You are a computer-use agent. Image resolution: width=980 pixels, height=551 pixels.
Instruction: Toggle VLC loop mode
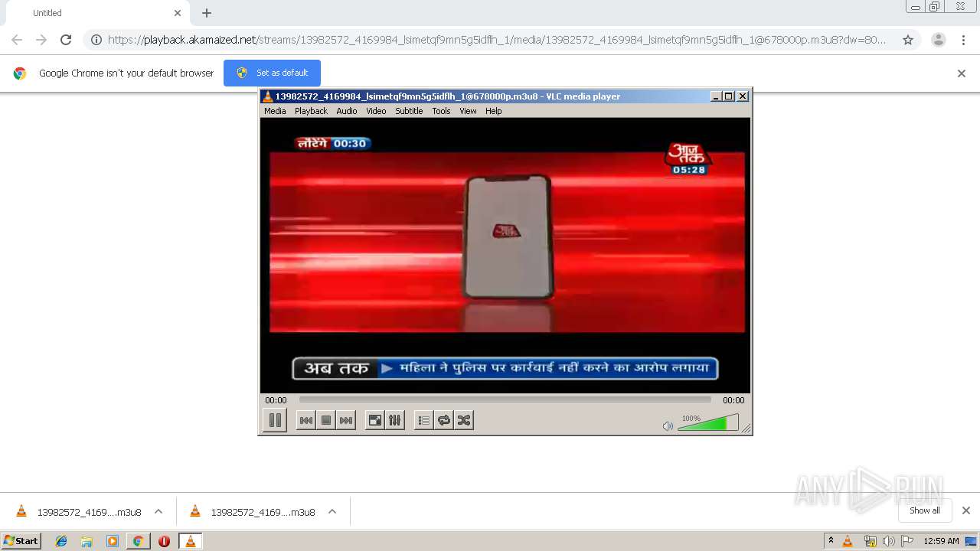(x=443, y=420)
